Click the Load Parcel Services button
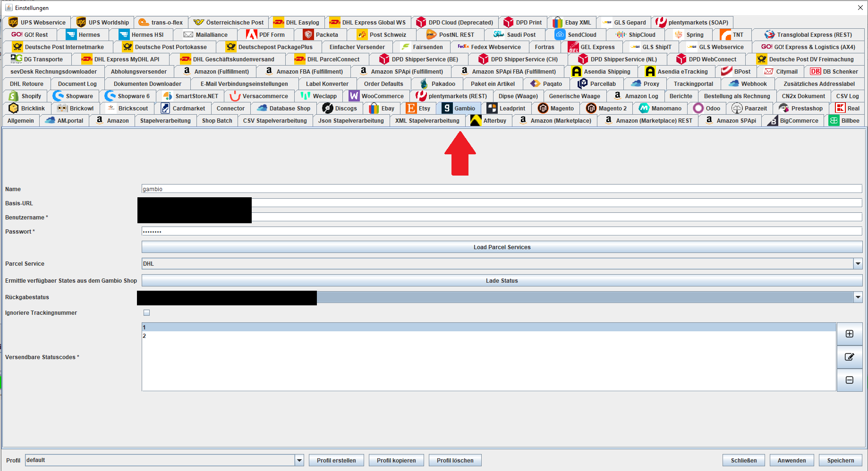 502,247
